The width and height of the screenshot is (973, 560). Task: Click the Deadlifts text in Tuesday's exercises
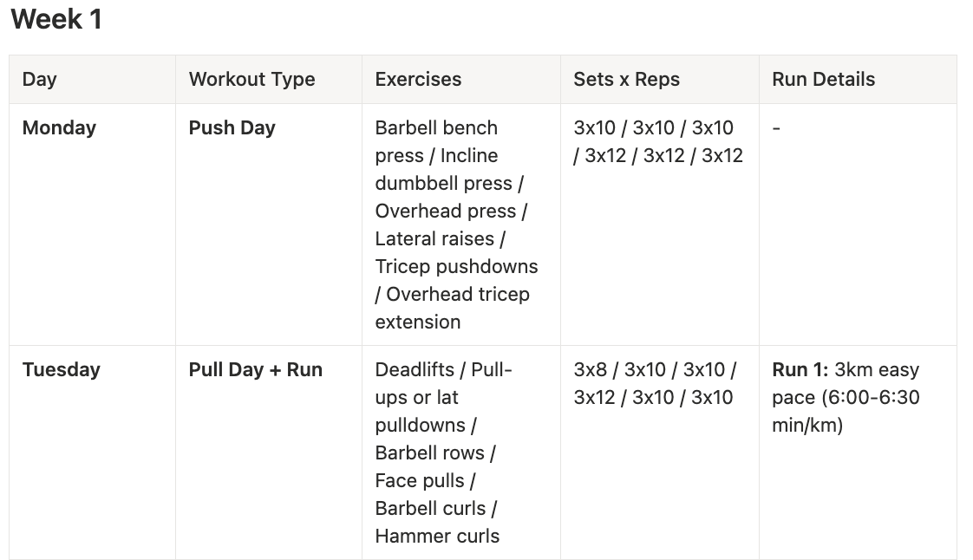tap(415, 370)
